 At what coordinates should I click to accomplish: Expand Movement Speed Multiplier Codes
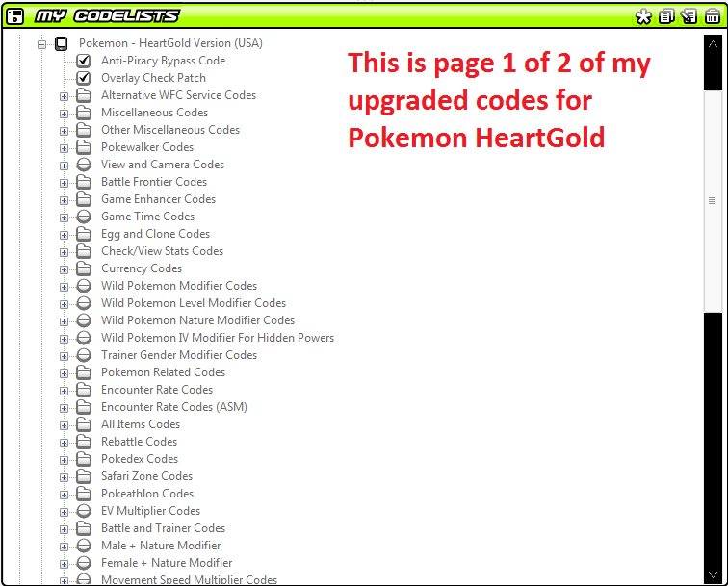[65, 581]
